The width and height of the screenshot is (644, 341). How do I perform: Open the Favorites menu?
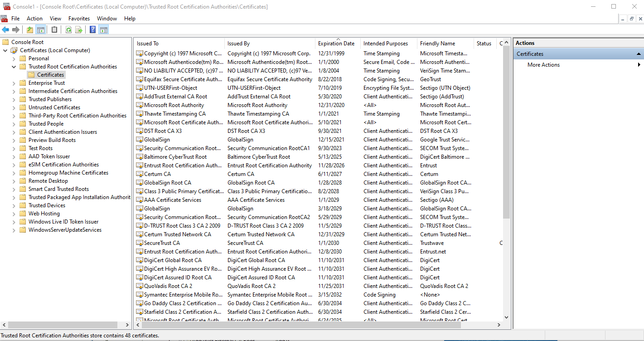tap(79, 18)
